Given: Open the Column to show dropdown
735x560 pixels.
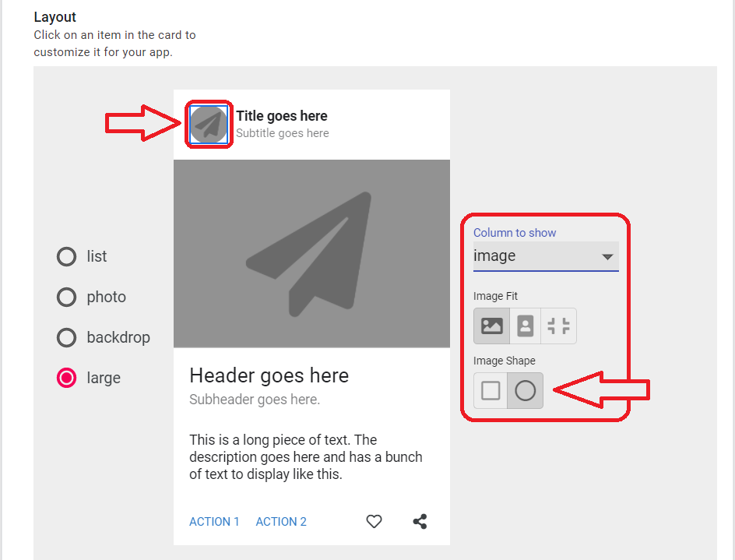Looking at the screenshot, I should coord(546,256).
